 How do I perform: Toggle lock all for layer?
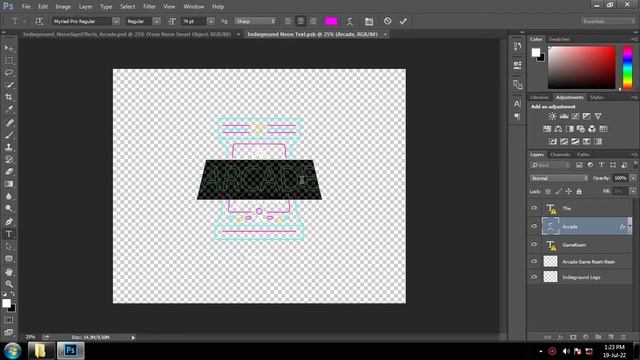tap(579, 191)
